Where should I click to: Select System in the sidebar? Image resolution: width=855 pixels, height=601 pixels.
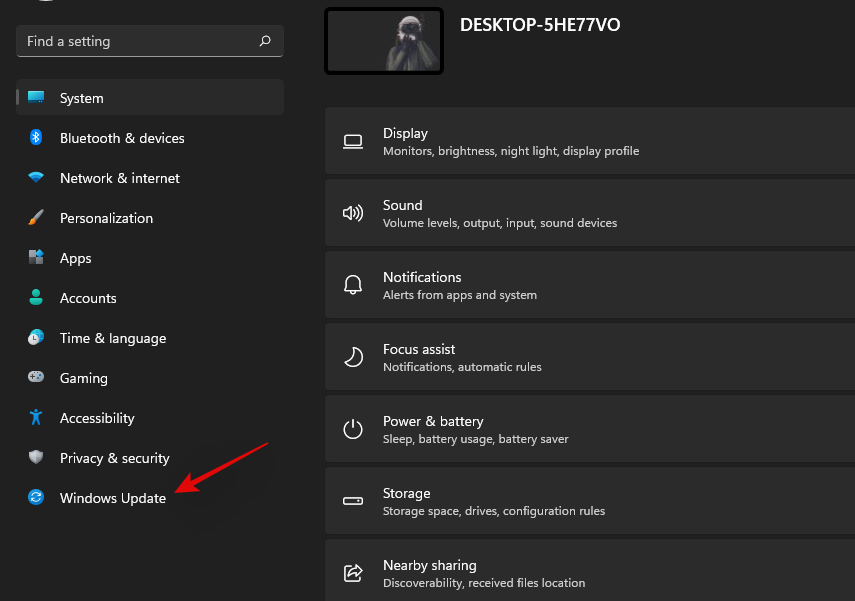(x=82, y=98)
